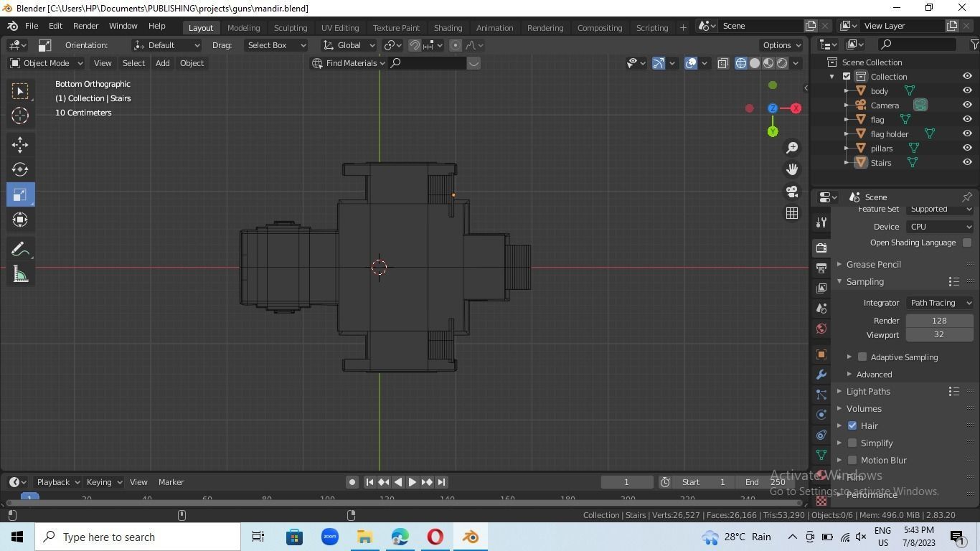Open the Opera browser on the taskbar
This screenshot has height=551, width=980.
(435, 537)
